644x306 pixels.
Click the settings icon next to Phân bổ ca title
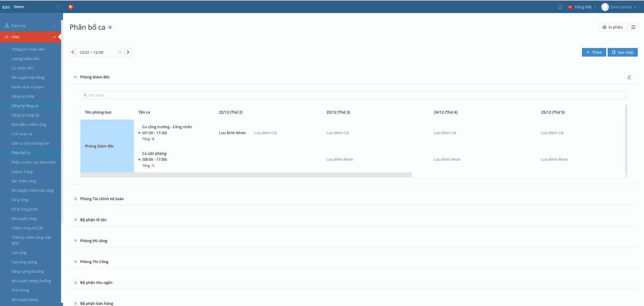[x=110, y=28]
